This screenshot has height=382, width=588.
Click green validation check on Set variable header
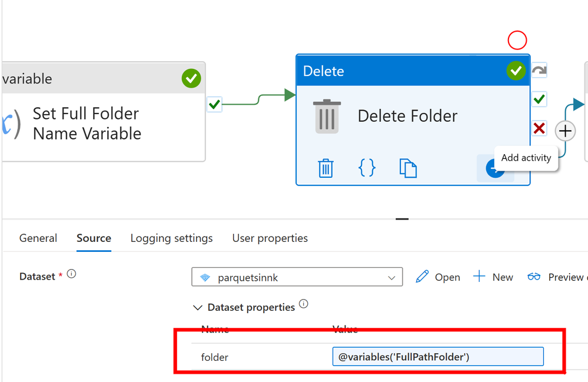[191, 78]
